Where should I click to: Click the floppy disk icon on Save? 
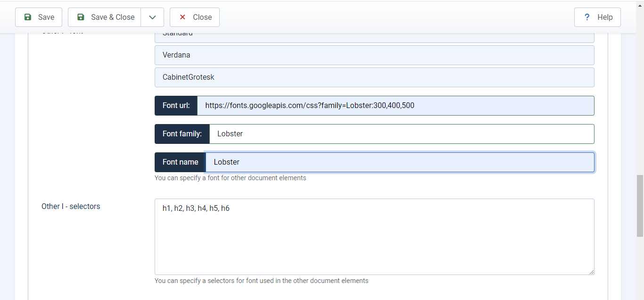tap(28, 17)
